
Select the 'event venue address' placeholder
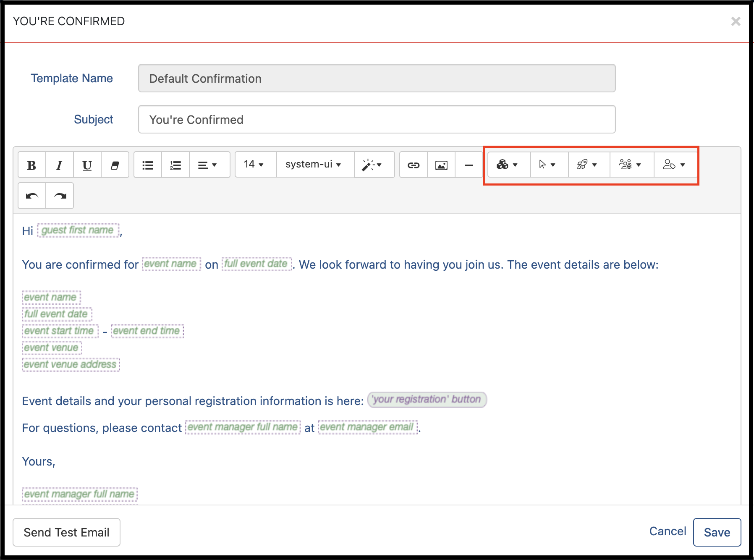[x=71, y=364]
